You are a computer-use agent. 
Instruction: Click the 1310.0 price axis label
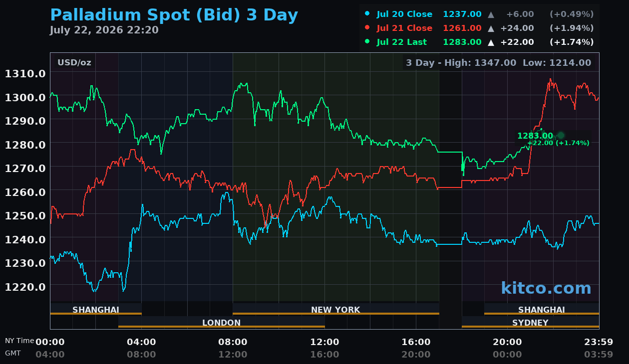25,74
